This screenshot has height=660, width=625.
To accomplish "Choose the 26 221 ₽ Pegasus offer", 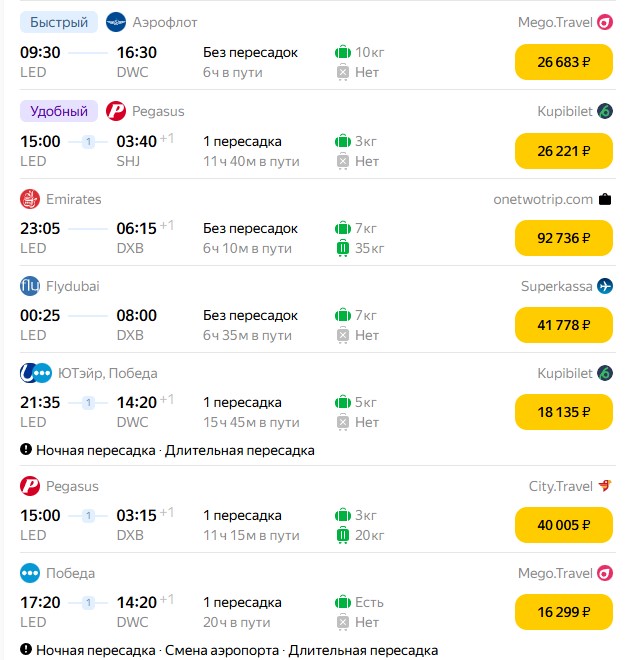I will 564,151.
